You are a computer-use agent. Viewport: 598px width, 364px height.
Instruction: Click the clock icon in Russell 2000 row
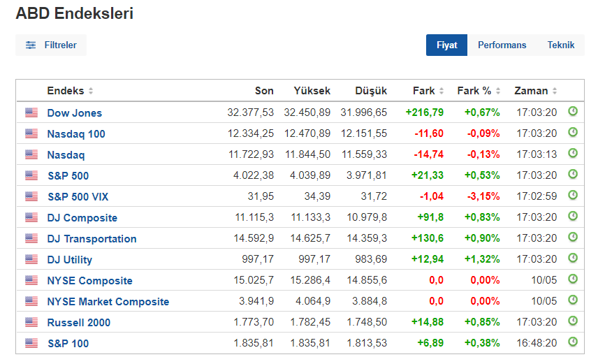click(x=573, y=321)
